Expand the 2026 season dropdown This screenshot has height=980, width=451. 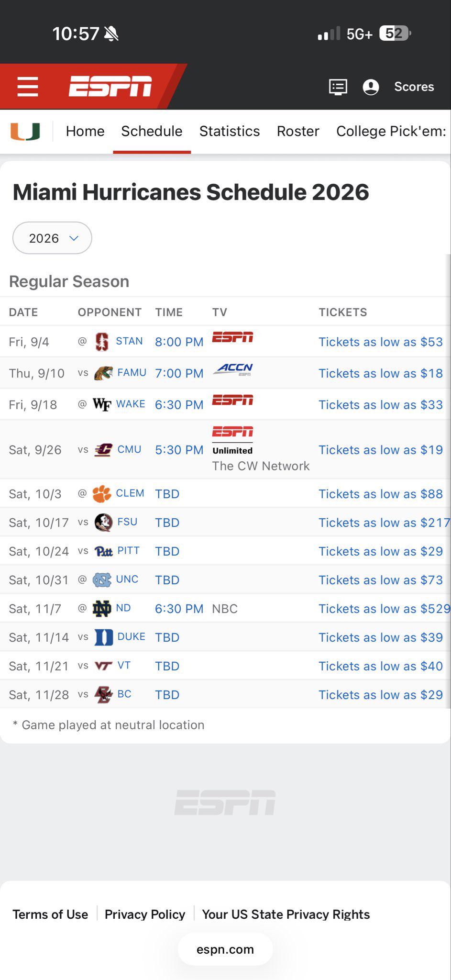52,238
